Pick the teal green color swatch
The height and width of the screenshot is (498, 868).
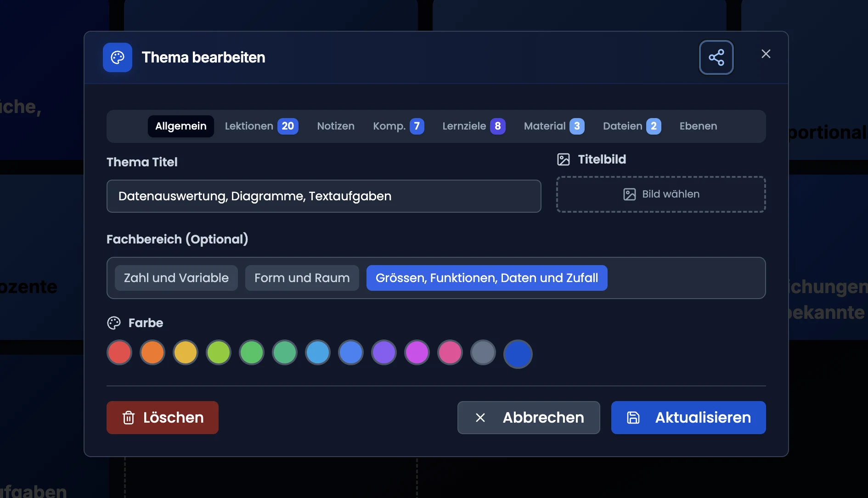click(285, 353)
